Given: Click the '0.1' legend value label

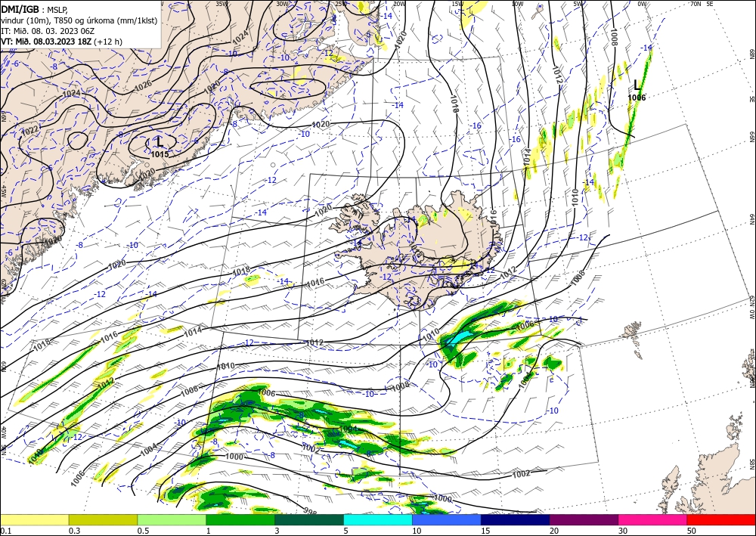Looking at the screenshot, I should point(5,531).
